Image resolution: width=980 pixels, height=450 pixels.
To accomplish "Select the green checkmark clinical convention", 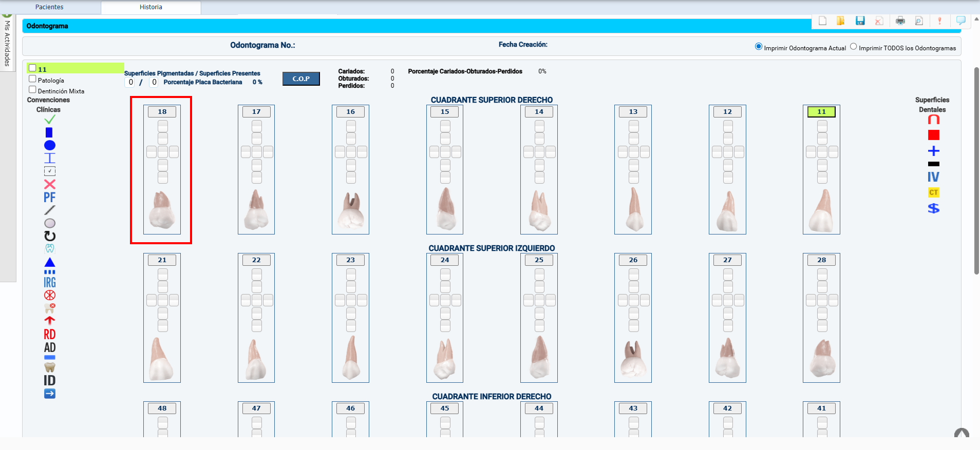I will coord(50,120).
